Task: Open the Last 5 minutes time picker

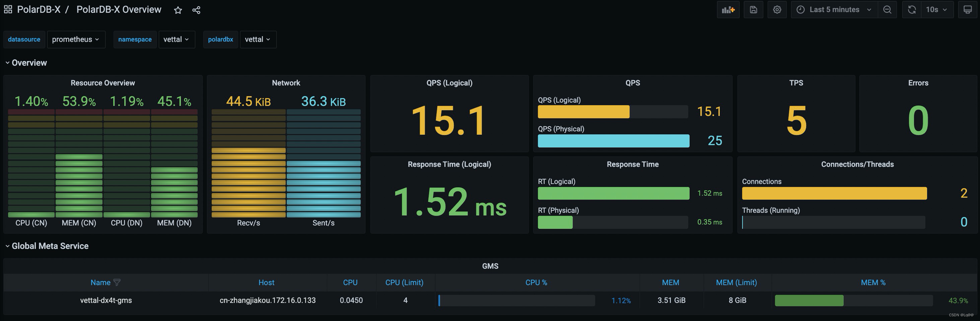Action: coord(834,10)
